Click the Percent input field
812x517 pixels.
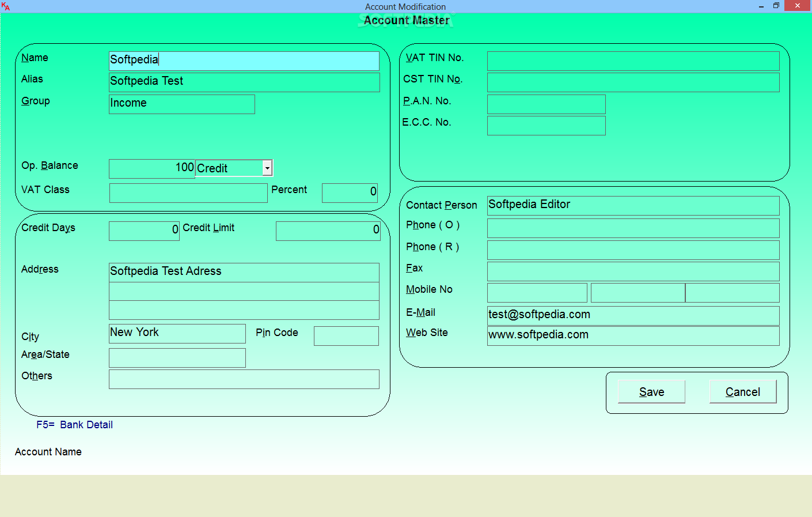(350, 193)
